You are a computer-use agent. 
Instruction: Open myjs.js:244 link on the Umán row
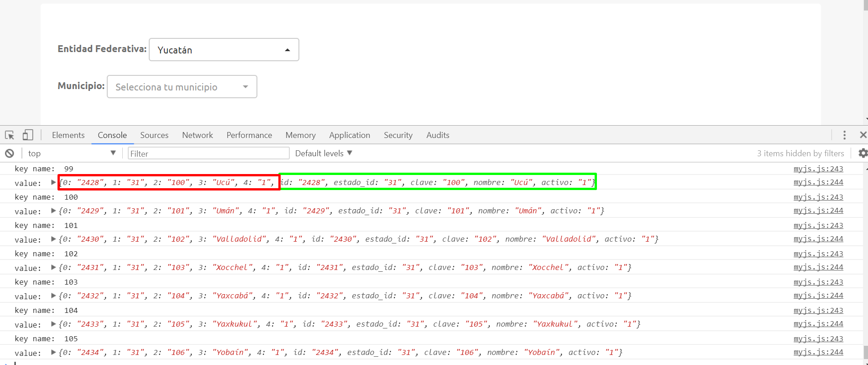pyautogui.click(x=818, y=211)
